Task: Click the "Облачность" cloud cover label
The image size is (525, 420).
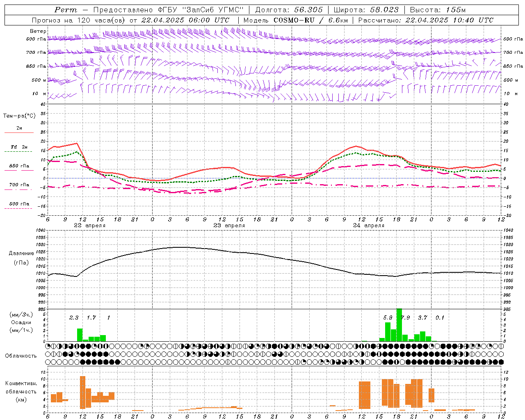Action: click(21, 356)
